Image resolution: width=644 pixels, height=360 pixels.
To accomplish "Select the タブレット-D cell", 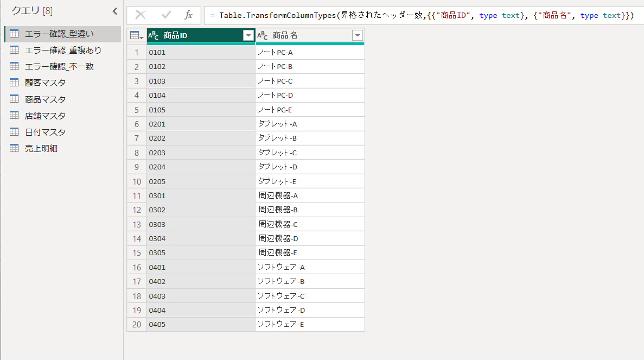I will 310,167.
